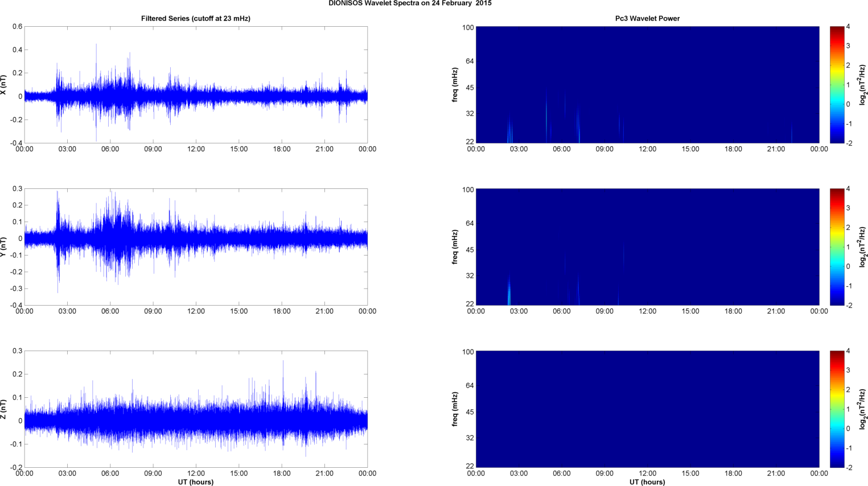Click the '22' frequency tick of the top spectrogram

pyautogui.click(x=470, y=142)
